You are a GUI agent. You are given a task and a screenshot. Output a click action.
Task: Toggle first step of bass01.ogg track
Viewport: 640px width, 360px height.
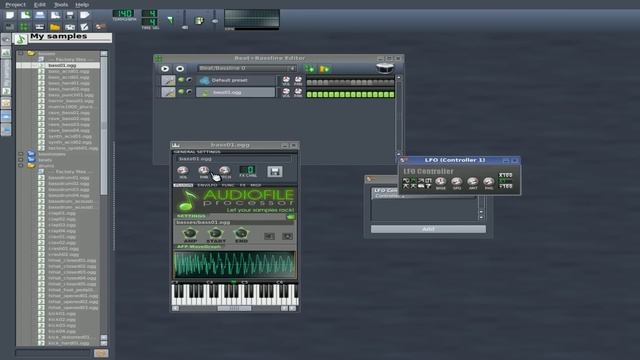309,95
